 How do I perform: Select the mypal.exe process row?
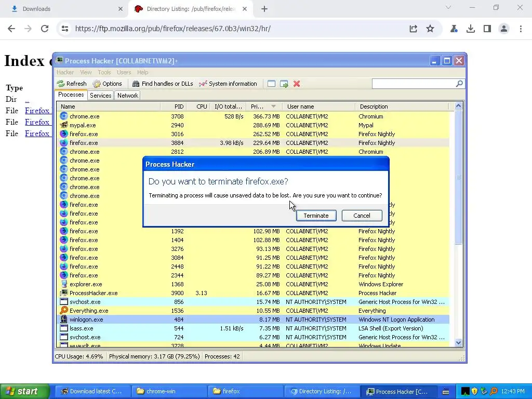[x=253, y=125]
